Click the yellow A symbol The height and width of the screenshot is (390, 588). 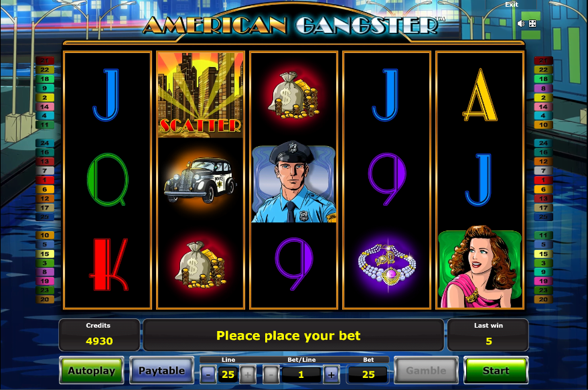pyautogui.click(x=480, y=95)
